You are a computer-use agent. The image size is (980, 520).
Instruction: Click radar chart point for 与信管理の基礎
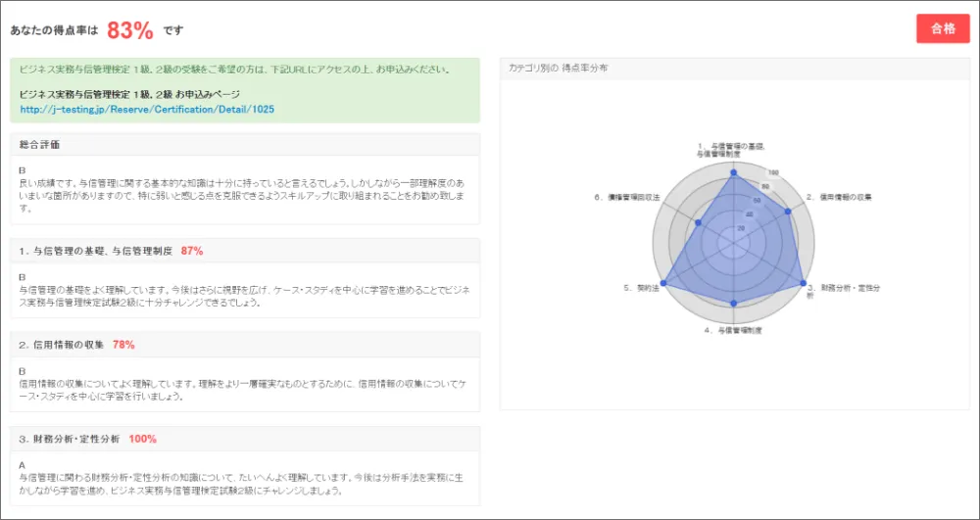tap(734, 173)
